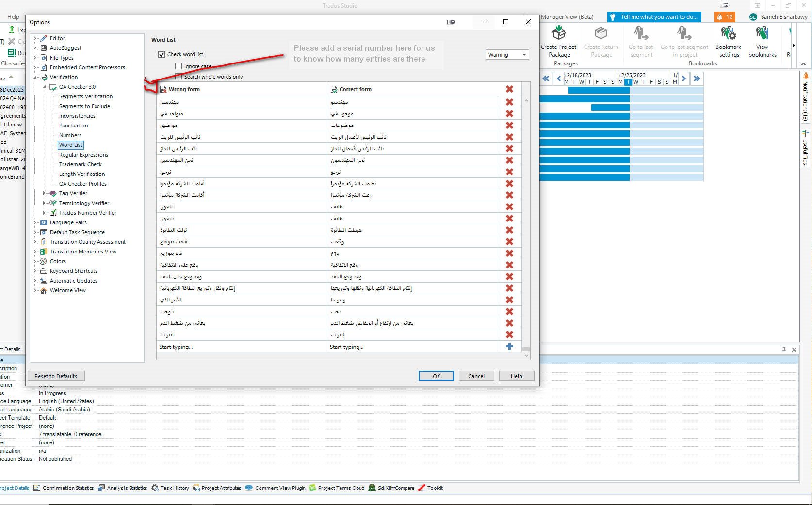This screenshot has width=812, height=505.
Task: Open Project Attributes tab
Action: pos(217,488)
